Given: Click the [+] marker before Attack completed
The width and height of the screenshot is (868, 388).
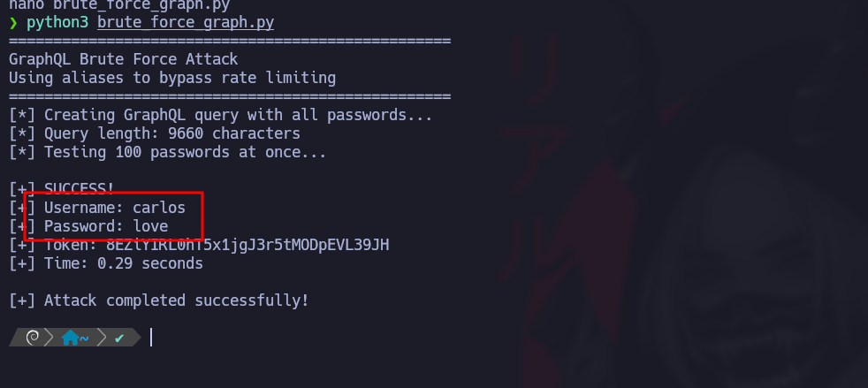Looking at the screenshot, I should [x=21, y=301].
